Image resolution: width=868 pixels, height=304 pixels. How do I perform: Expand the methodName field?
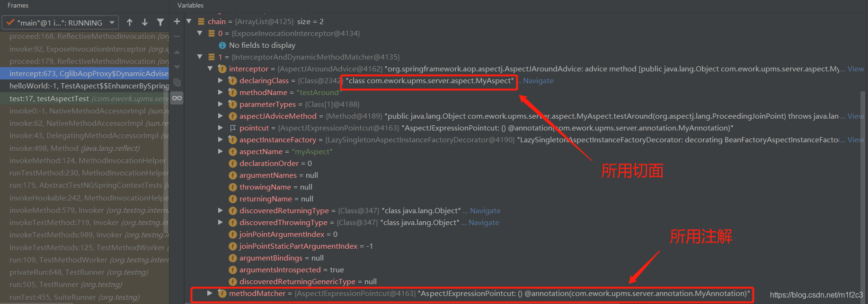[x=220, y=92]
